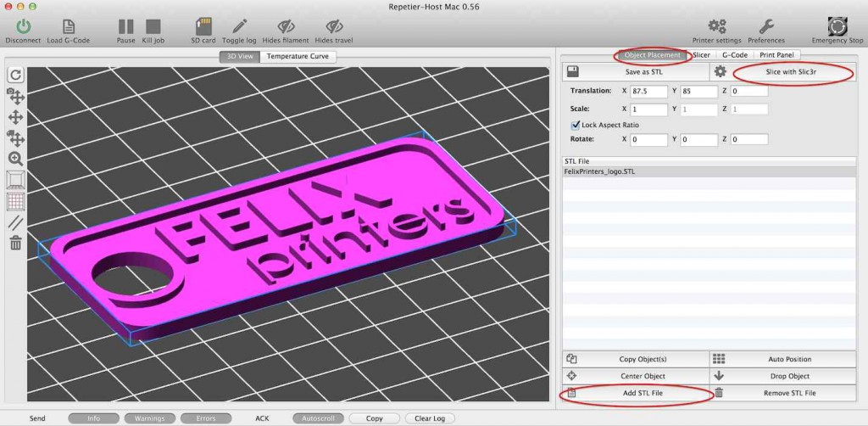Pause the print job
The height and width of the screenshot is (426, 868).
click(125, 26)
